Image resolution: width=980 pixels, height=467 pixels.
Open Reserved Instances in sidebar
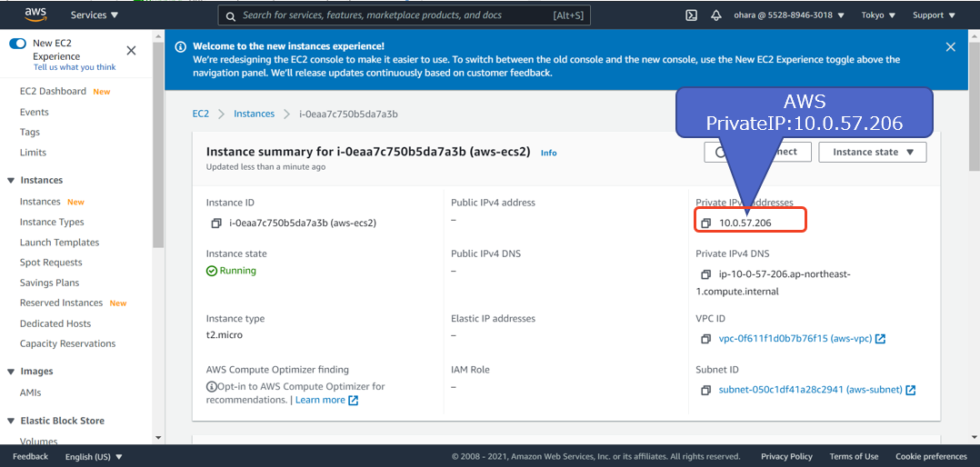(61, 303)
